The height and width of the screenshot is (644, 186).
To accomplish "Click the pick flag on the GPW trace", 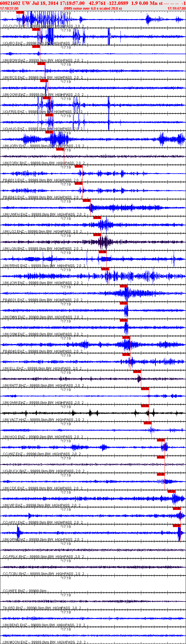I will click(177, 526).
